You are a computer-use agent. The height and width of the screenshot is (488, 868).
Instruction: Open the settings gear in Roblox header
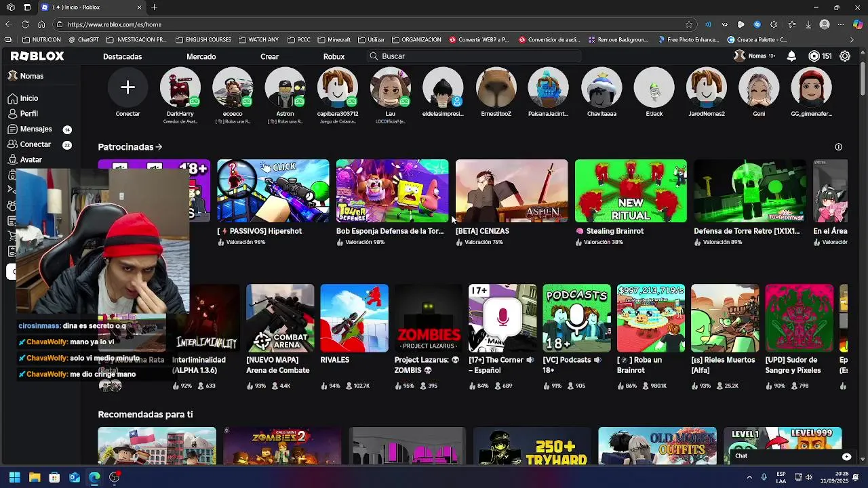pyautogui.click(x=845, y=56)
